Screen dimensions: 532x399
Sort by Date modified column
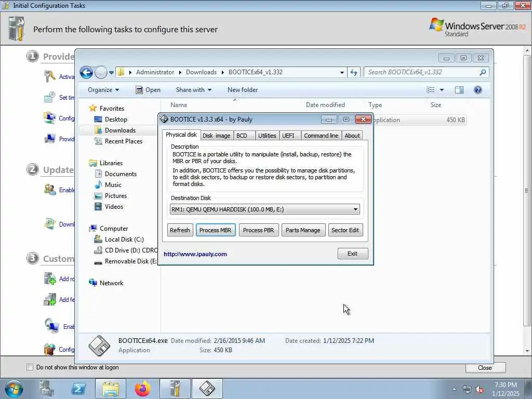coord(325,105)
